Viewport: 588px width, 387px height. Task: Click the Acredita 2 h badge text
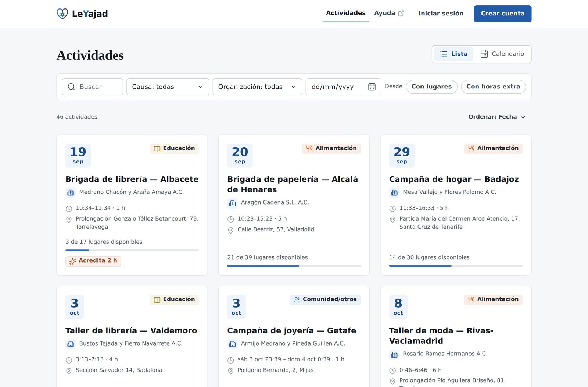98,260
